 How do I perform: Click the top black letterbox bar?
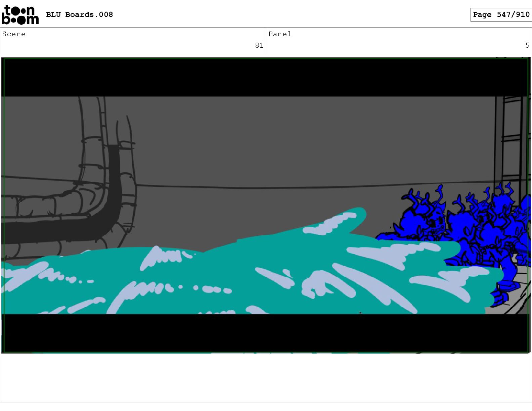(x=265, y=77)
